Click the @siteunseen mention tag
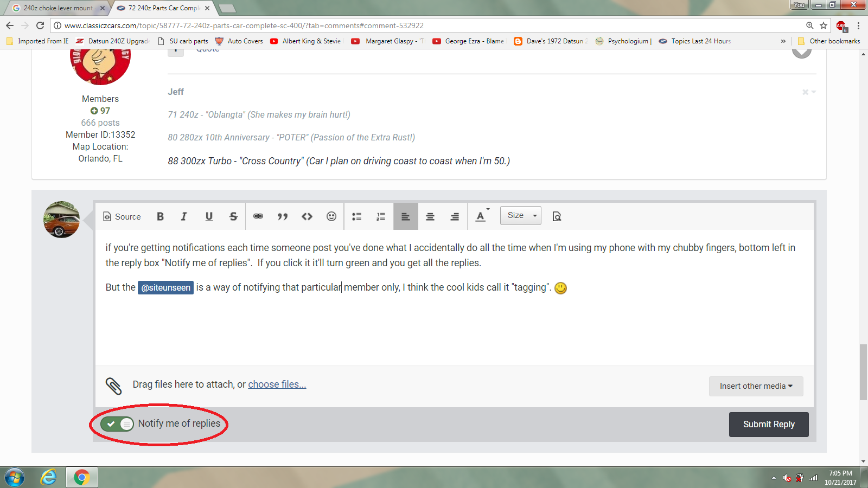Viewport: 868px width, 488px height. tap(165, 287)
